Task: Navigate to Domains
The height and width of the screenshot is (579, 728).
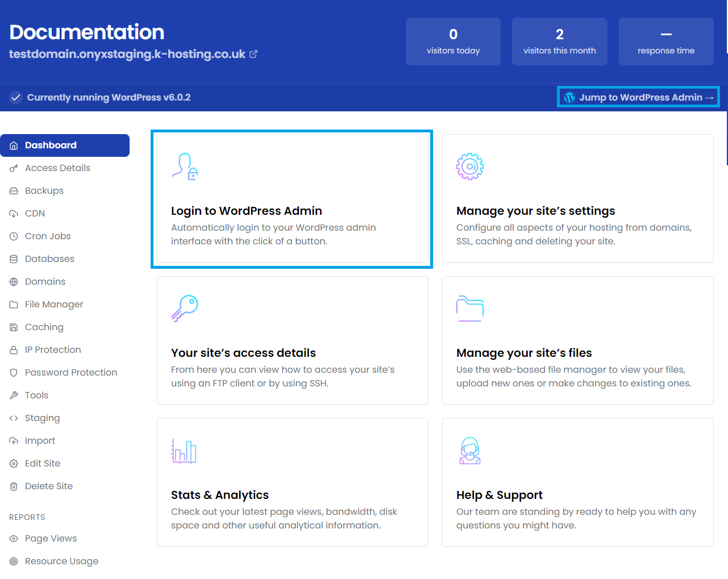Action: point(65,282)
